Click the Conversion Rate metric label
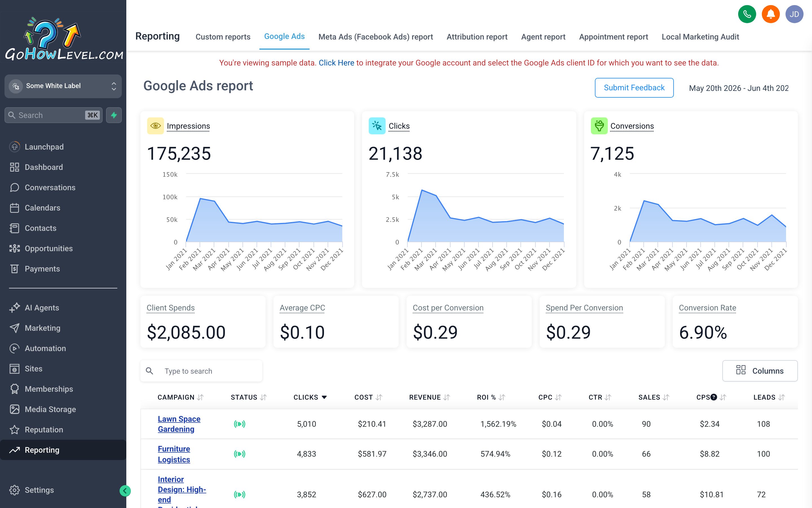 click(x=707, y=308)
